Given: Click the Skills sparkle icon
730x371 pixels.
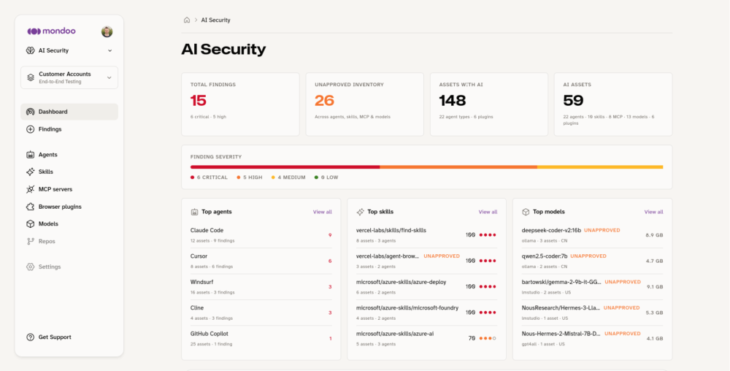Looking at the screenshot, I should tap(30, 172).
